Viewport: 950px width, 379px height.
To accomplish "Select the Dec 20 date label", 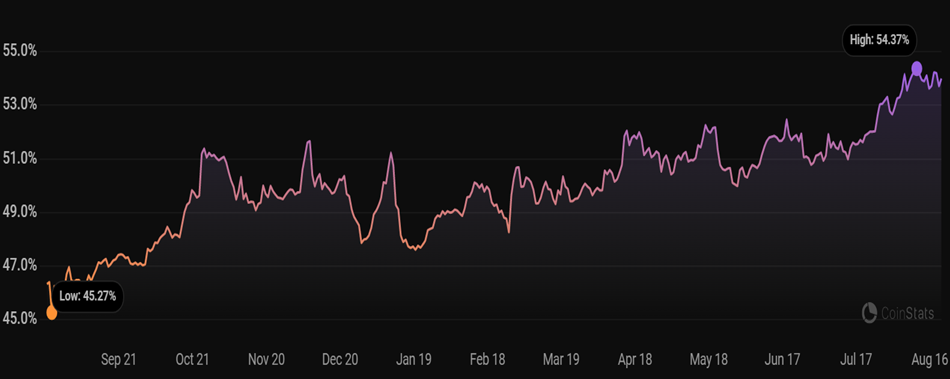I will click(340, 360).
